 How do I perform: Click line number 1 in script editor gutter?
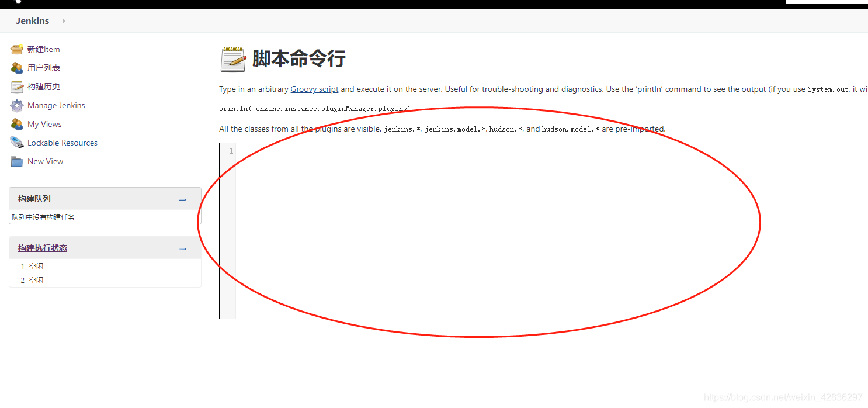pos(231,151)
